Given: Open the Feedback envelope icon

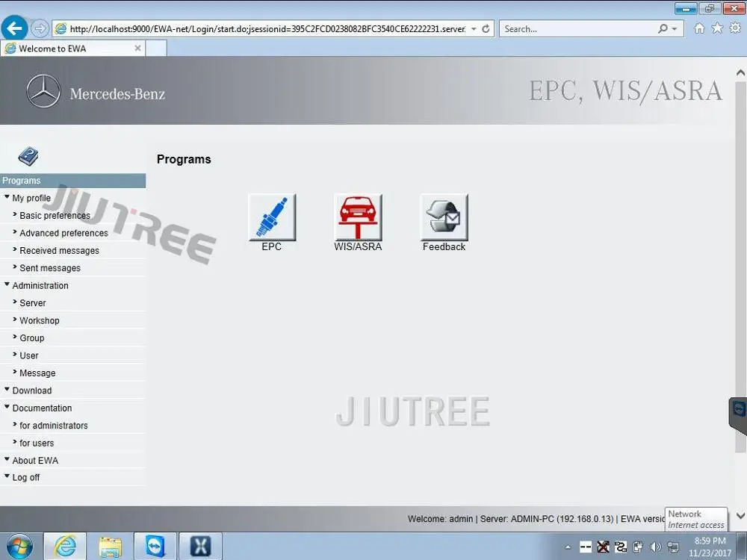Looking at the screenshot, I should point(444,217).
